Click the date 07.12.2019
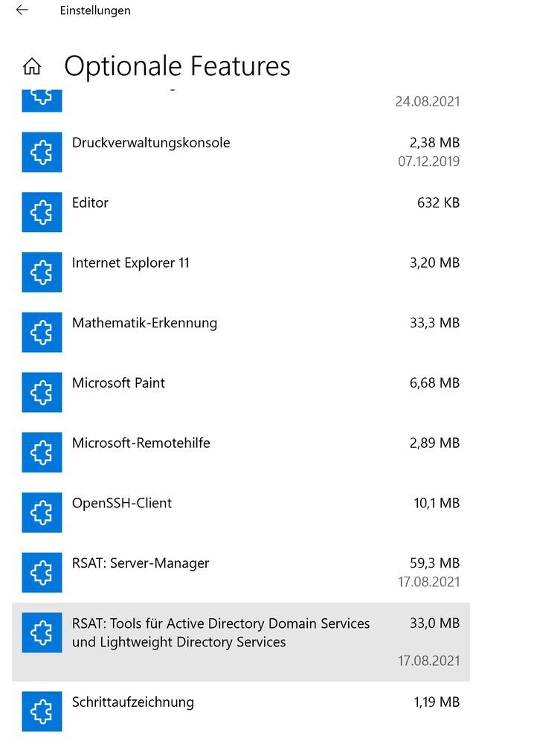The height and width of the screenshot is (744, 560). point(428,161)
